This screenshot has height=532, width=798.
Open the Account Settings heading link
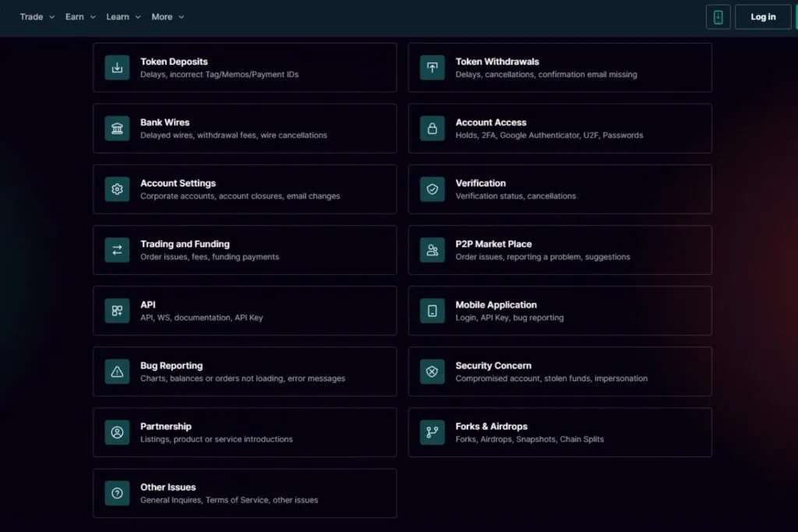(x=178, y=183)
